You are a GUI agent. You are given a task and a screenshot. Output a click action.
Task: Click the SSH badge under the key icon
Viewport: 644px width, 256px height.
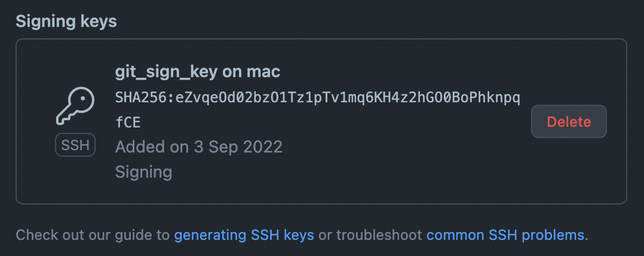75,145
